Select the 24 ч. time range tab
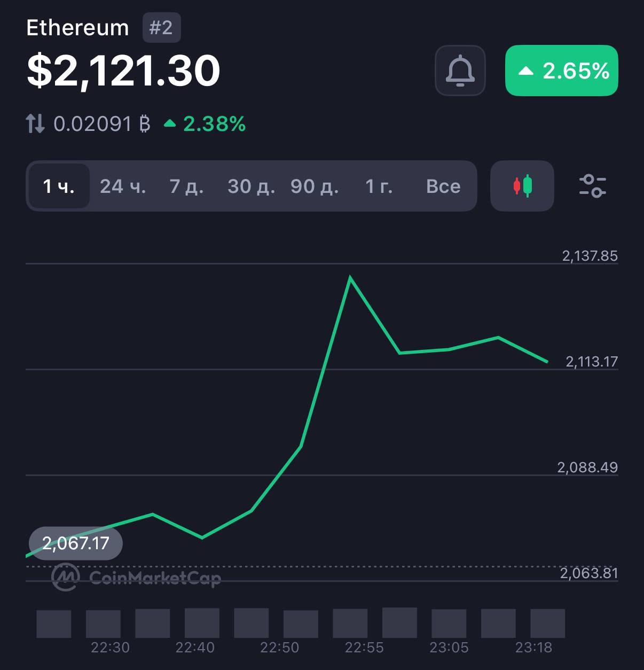Viewport: 644px width, 670px height. pyautogui.click(x=123, y=186)
